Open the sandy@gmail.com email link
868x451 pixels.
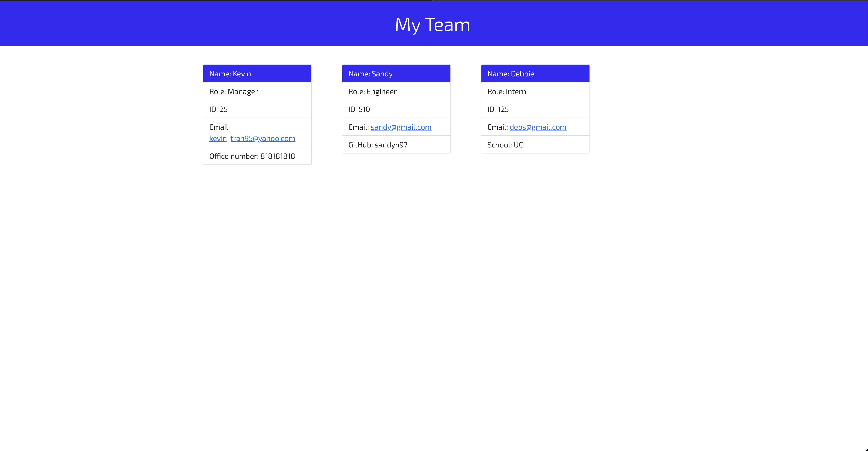[x=401, y=127]
